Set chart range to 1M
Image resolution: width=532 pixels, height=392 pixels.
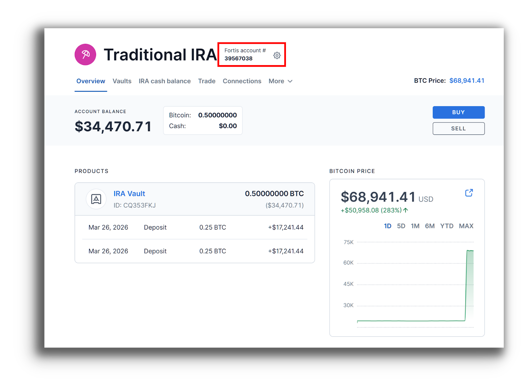point(415,226)
